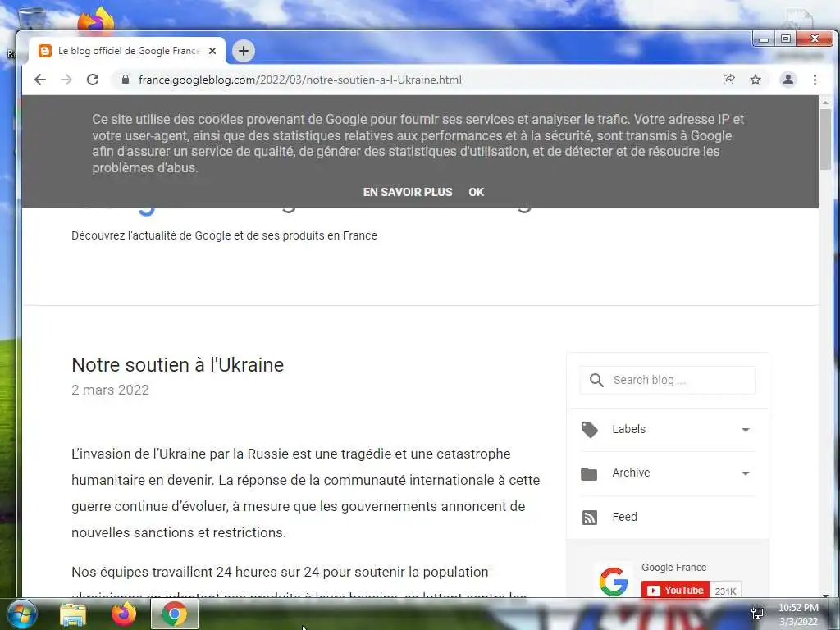Launch Firefox from the taskbar
The height and width of the screenshot is (630, 840).
(124, 614)
